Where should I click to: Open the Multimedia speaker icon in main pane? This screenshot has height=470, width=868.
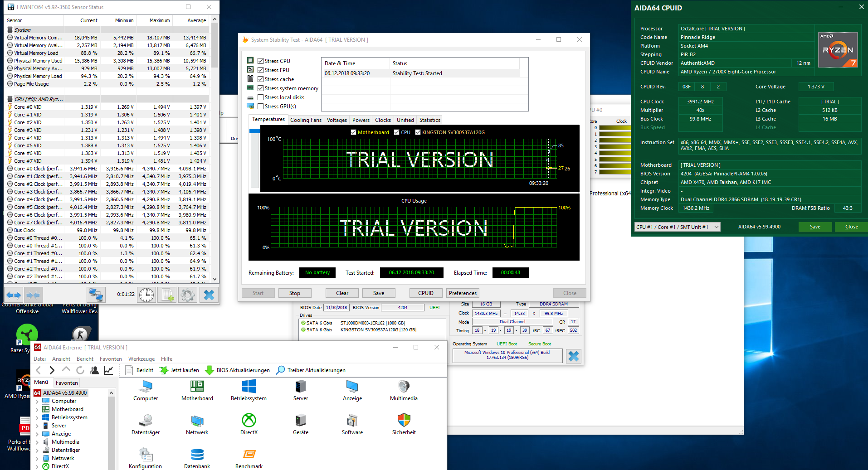point(404,391)
